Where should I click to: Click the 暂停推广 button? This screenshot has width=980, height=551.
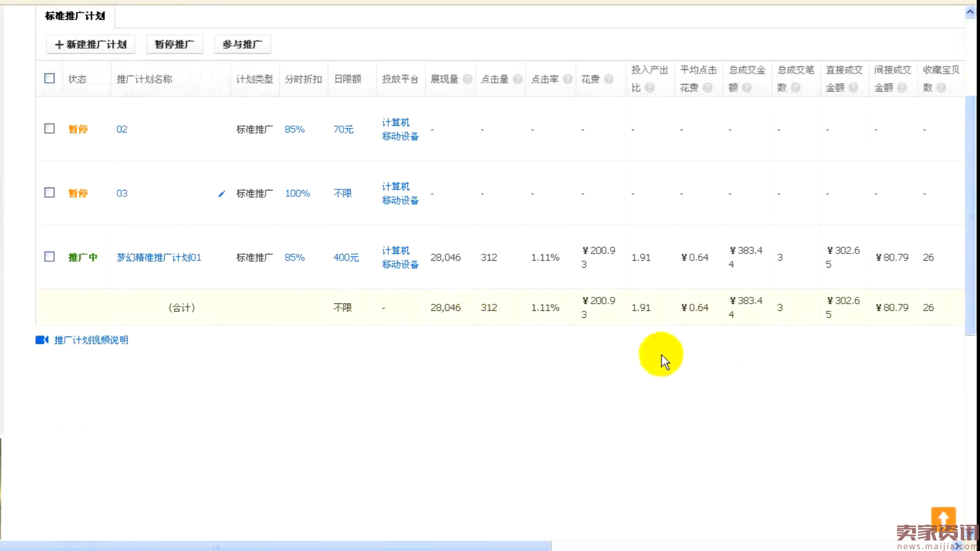coord(174,44)
